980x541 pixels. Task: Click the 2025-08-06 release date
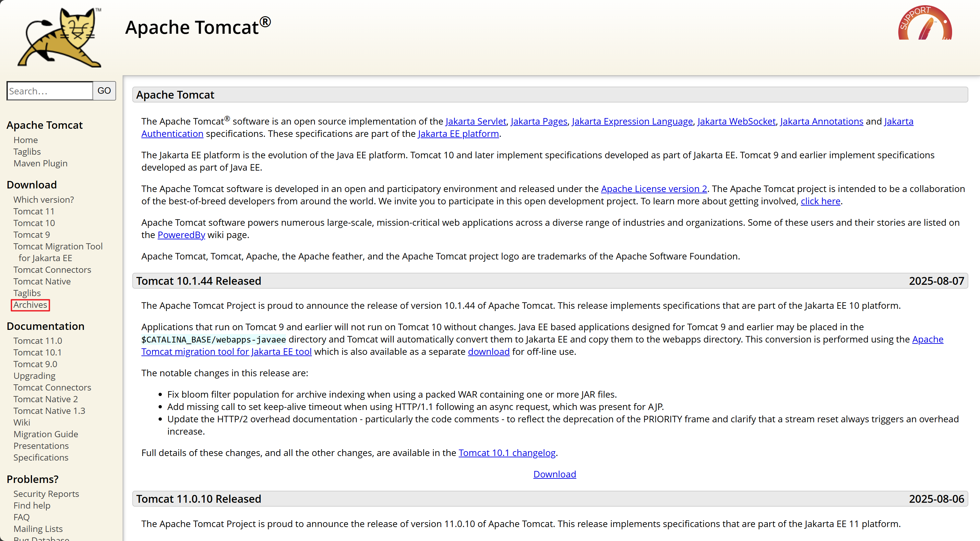pyautogui.click(x=936, y=499)
